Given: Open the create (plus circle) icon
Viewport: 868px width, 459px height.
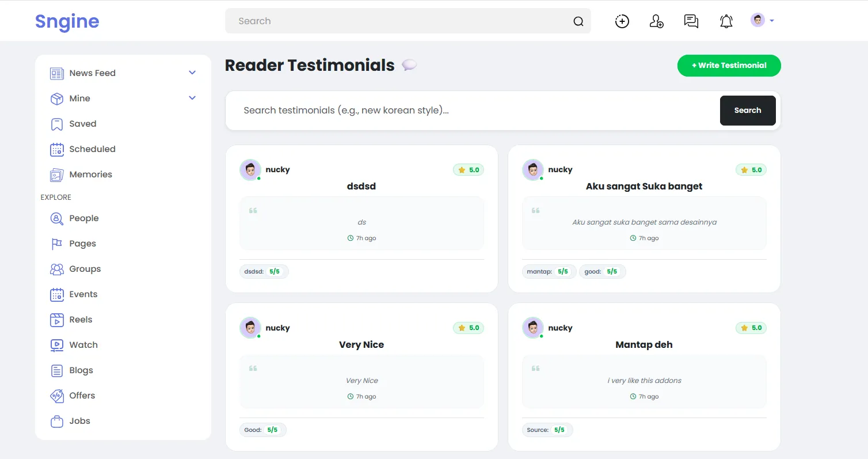Looking at the screenshot, I should pos(622,21).
